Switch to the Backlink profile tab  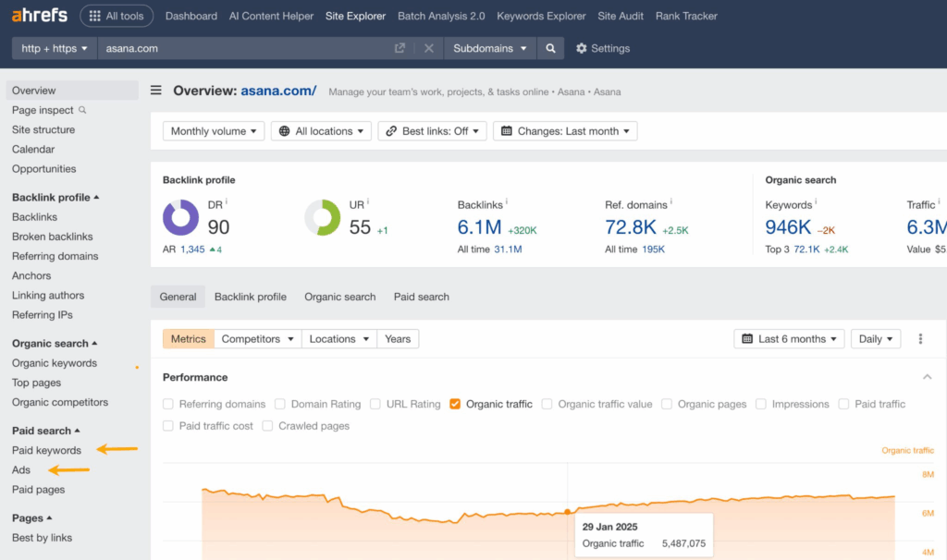coord(250,297)
